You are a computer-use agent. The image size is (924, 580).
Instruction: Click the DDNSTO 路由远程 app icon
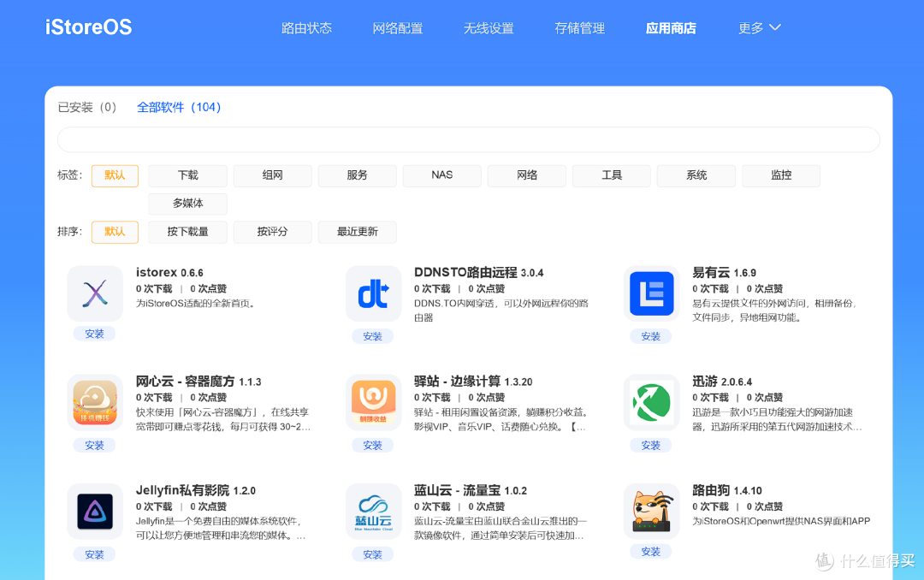tap(373, 293)
